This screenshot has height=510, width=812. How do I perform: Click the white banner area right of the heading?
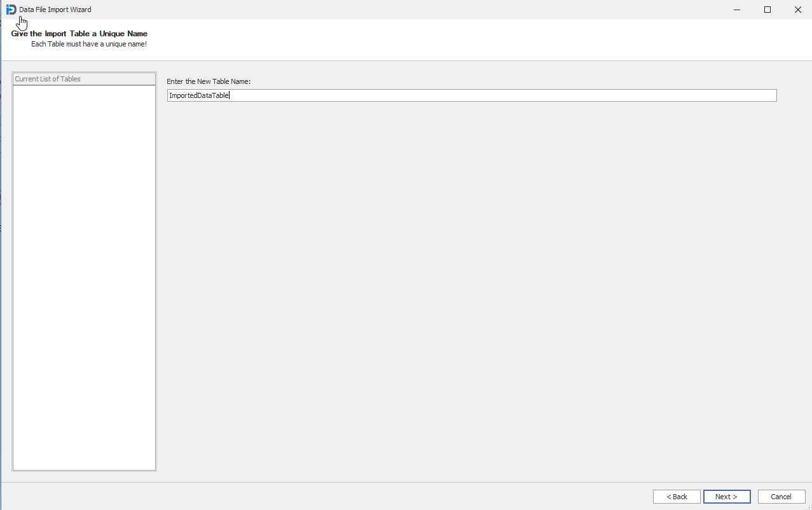click(x=477, y=39)
